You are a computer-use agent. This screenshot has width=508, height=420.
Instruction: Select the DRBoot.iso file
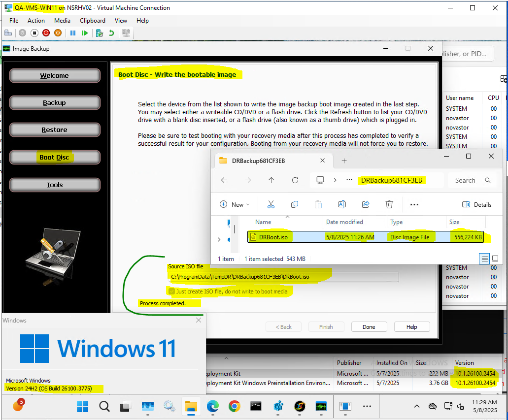pos(366,237)
